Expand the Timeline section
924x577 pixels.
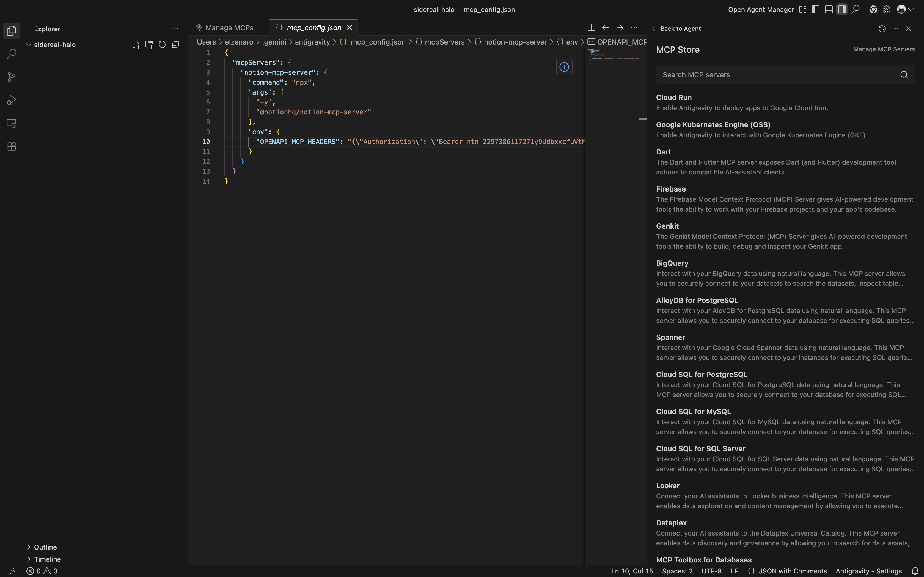47,559
